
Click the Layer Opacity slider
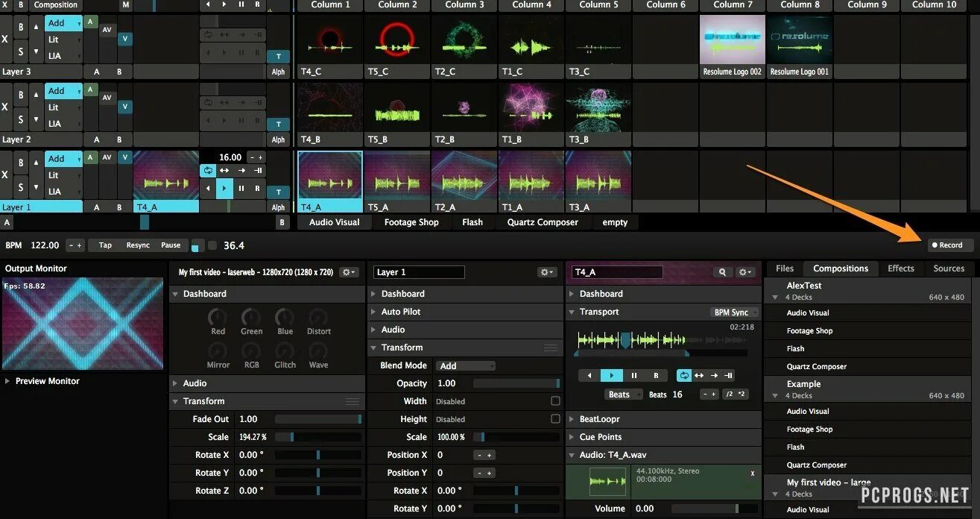coord(516,383)
